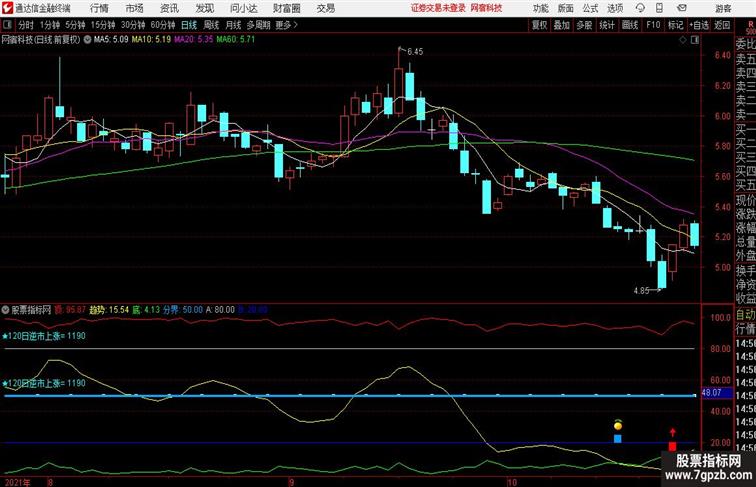The width and height of the screenshot is (756, 487).
Task: Open the 画线 drawing tools
Action: click(630, 25)
